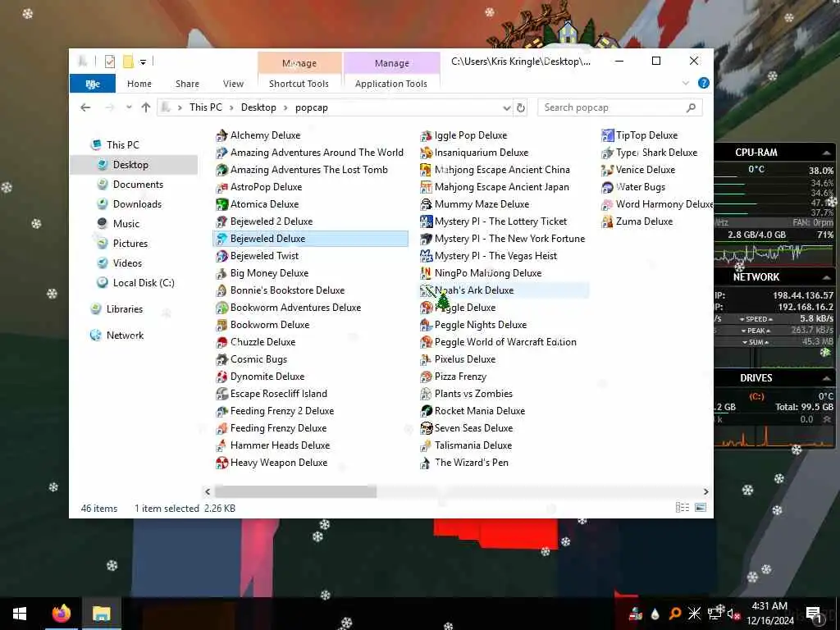Viewport: 840px width, 630px height.
Task: Select the AstroPop Deluxe icon
Action: click(x=221, y=188)
